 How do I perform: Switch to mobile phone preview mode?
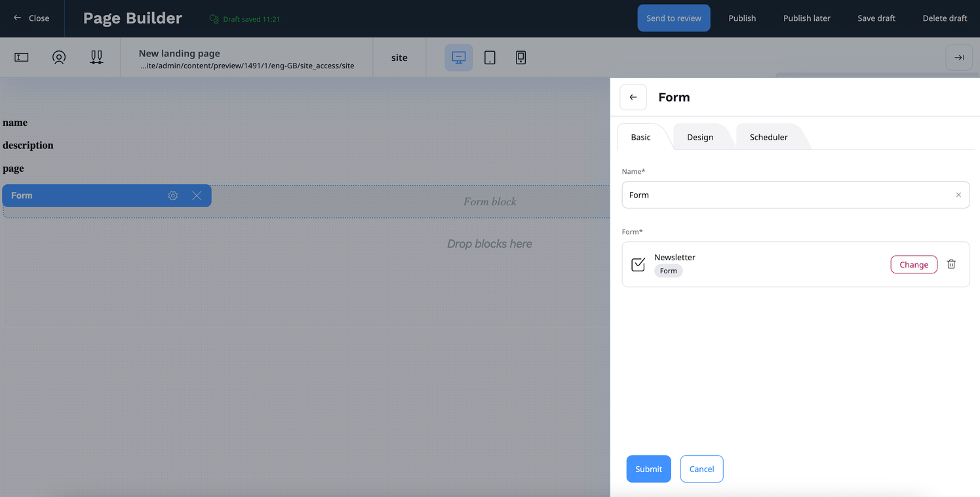pyautogui.click(x=520, y=58)
